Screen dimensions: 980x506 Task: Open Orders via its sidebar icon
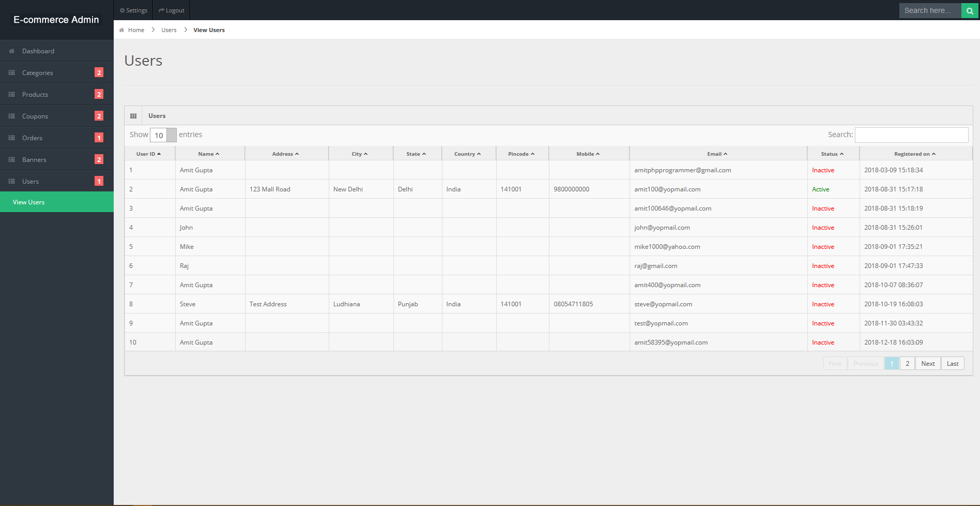coord(11,137)
